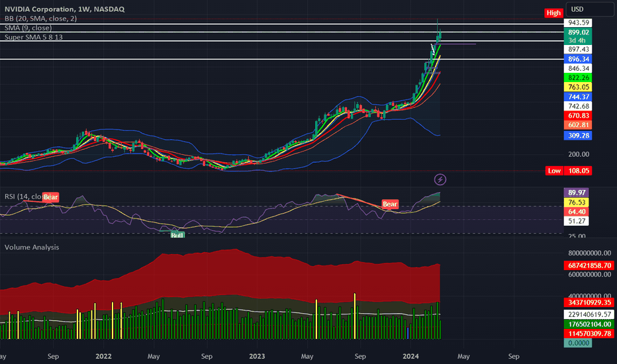
Task: Click the 114570309.78 volume label
Action: pos(589,334)
